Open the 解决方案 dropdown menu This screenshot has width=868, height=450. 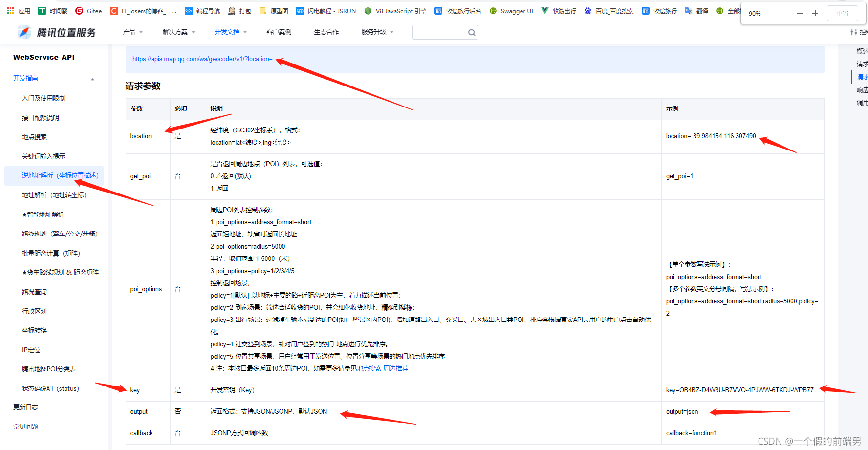[178, 32]
